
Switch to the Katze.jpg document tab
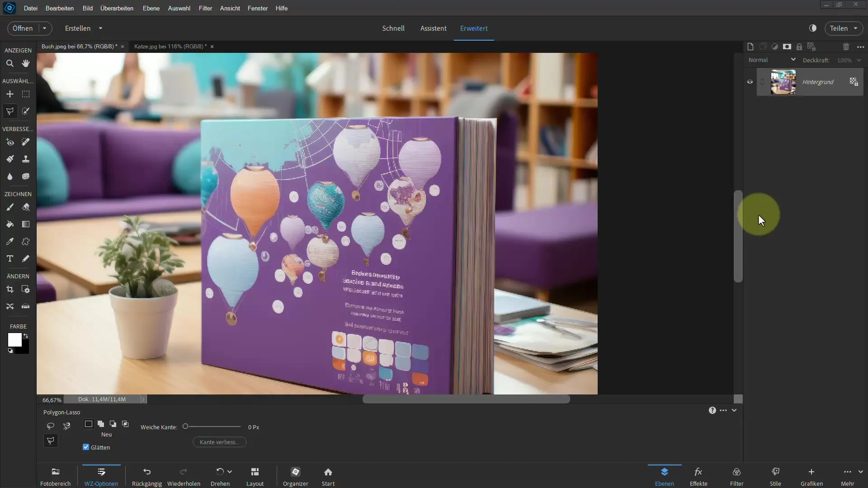click(x=170, y=46)
